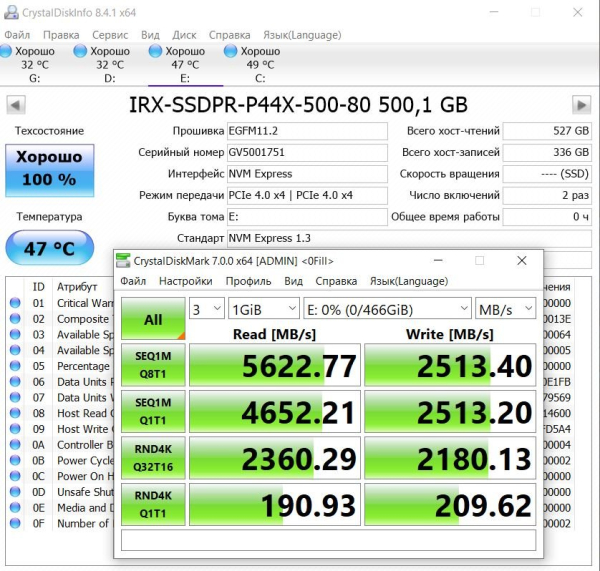600x571 pixels.
Task: Minimize the CrystalDiskMark window
Action: click(x=438, y=261)
